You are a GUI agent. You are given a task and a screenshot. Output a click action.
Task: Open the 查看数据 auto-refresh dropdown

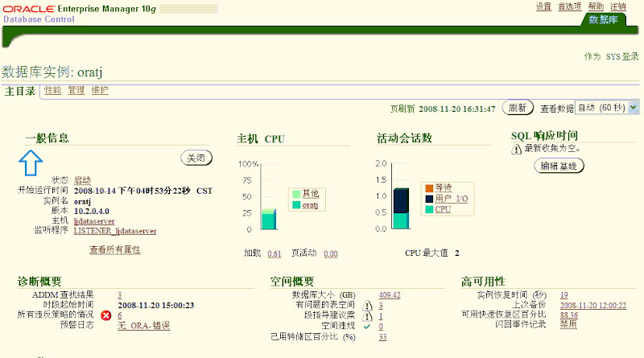tap(607, 108)
